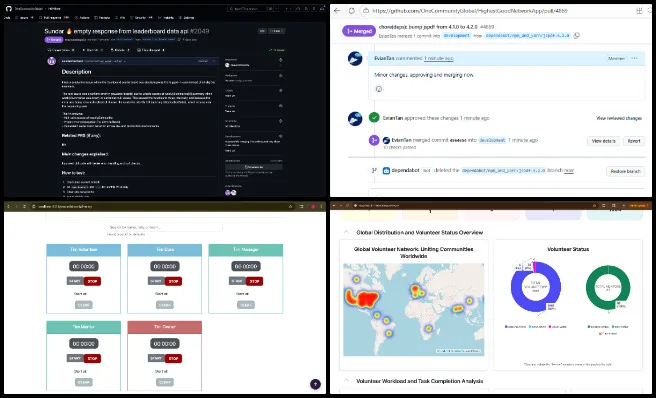Click the green approved checkmark icon
This screenshot has height=398, width=656.
(374, 118)
